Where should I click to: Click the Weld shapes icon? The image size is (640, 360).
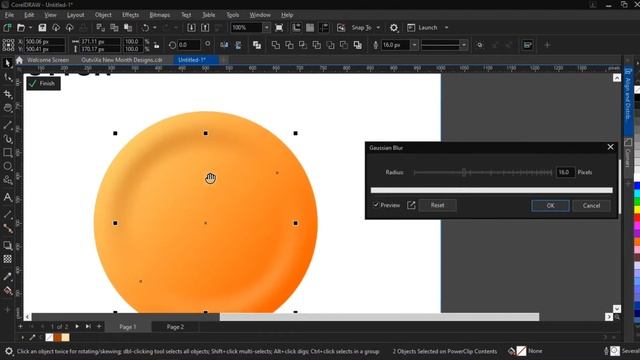click(x=276, y=45)
